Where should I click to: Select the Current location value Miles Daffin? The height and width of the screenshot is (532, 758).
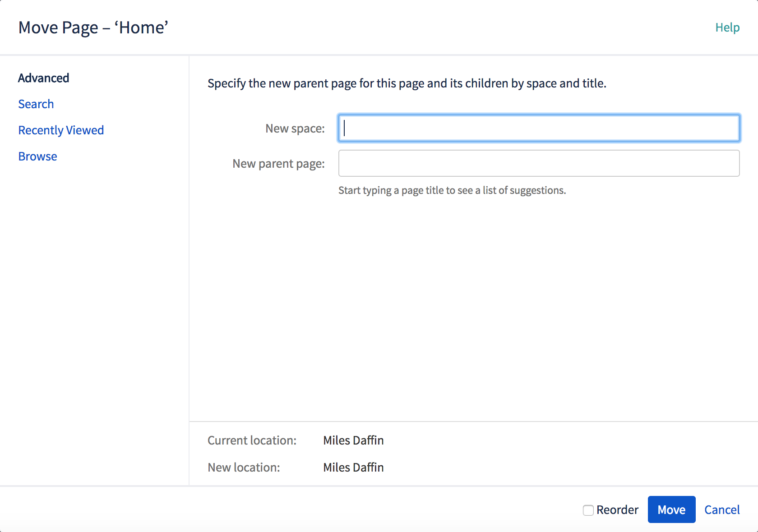(353, 440)
